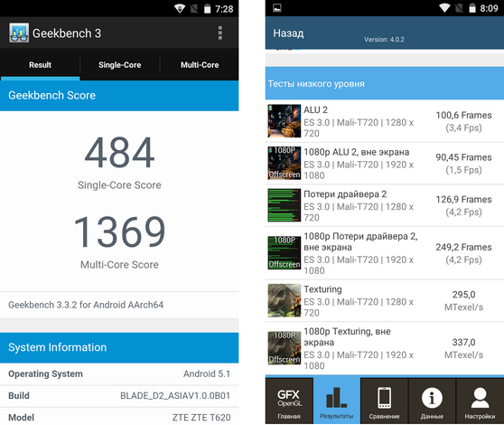Tap the Geekbench 3.3.2 for Android AArch64 text

click(86, 305)
